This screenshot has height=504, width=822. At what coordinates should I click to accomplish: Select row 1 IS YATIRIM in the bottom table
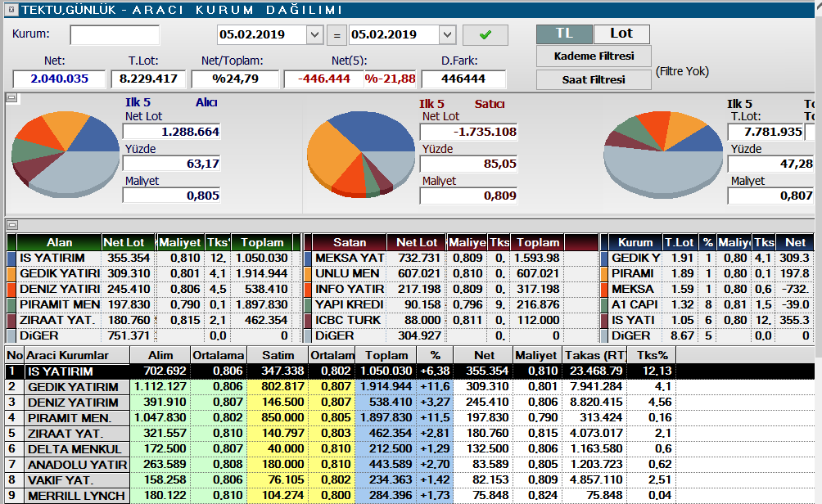410,371
